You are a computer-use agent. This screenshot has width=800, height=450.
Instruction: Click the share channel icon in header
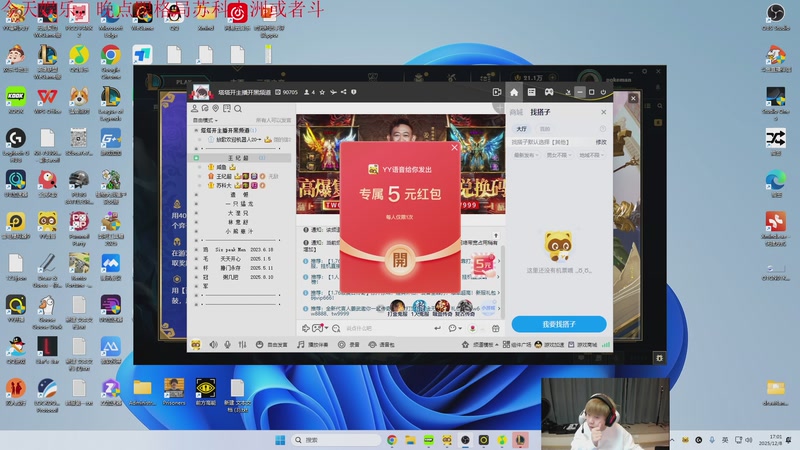click(343, 92)
